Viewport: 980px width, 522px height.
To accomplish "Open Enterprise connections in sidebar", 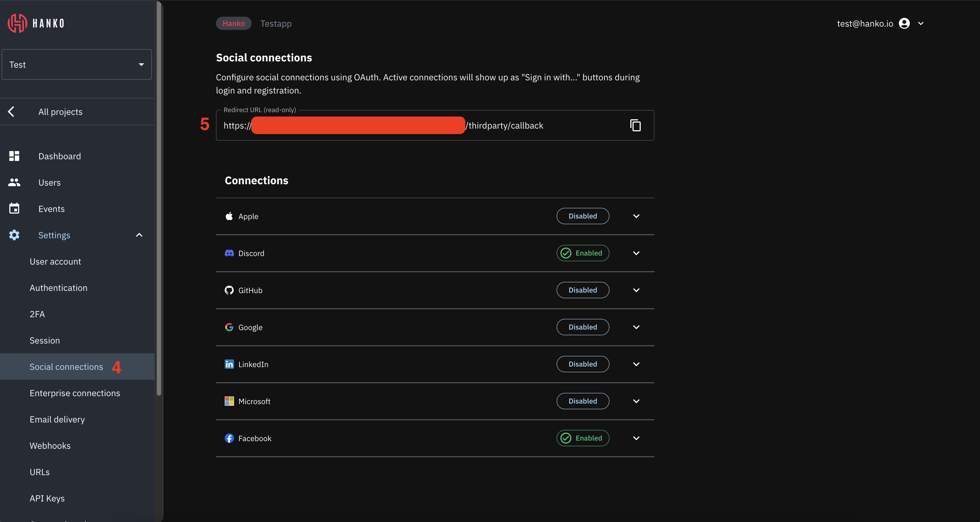I will [x=75, y=393].
